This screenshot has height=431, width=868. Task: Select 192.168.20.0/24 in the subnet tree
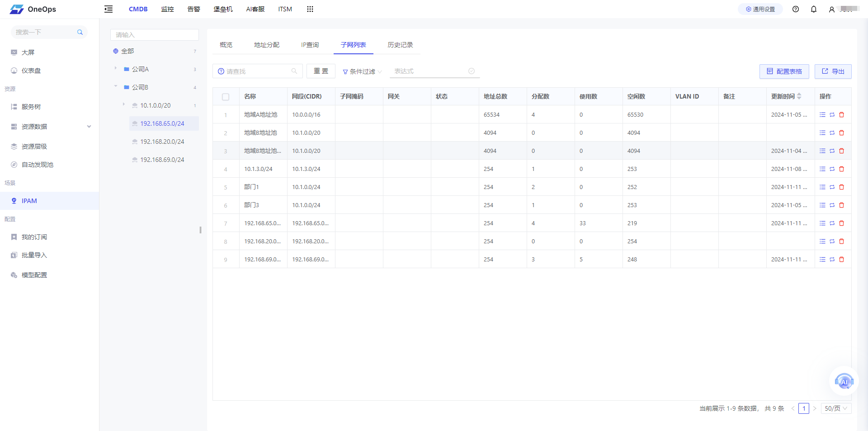coord(162,142)
